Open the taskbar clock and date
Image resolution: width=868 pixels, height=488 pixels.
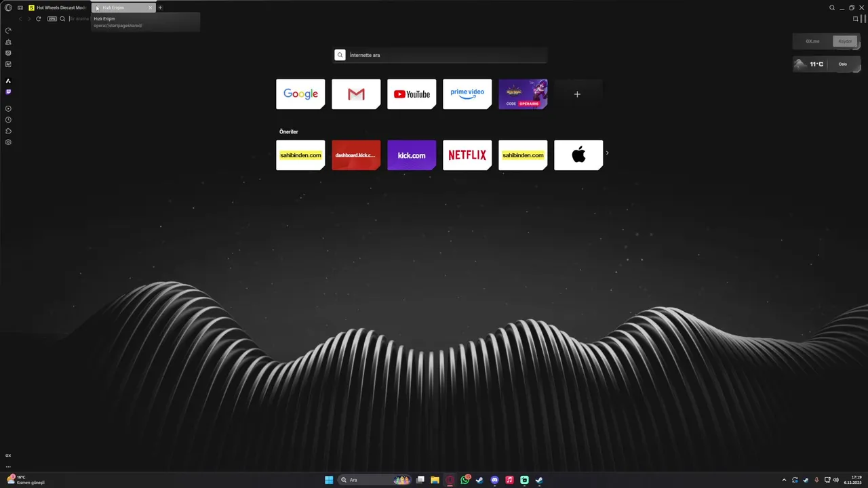tap(853, 480)
